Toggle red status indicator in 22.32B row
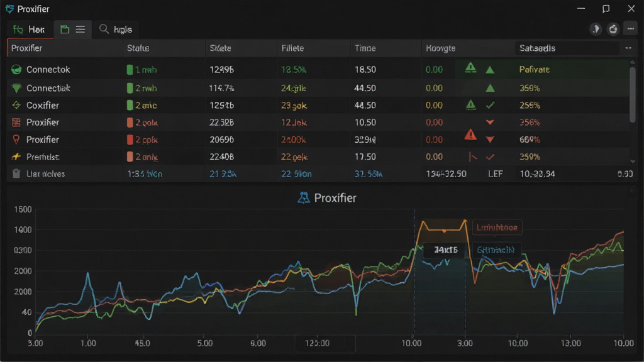The image size is (644, 362). coord(130,123)
